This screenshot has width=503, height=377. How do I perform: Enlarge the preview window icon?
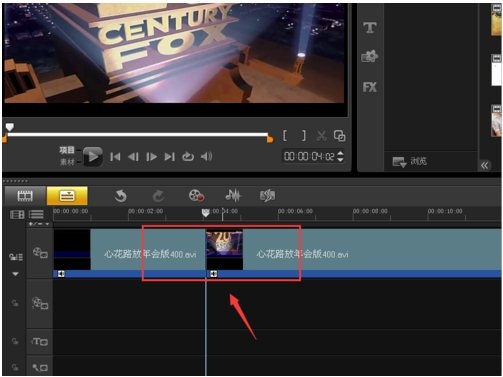coord(339,136)
